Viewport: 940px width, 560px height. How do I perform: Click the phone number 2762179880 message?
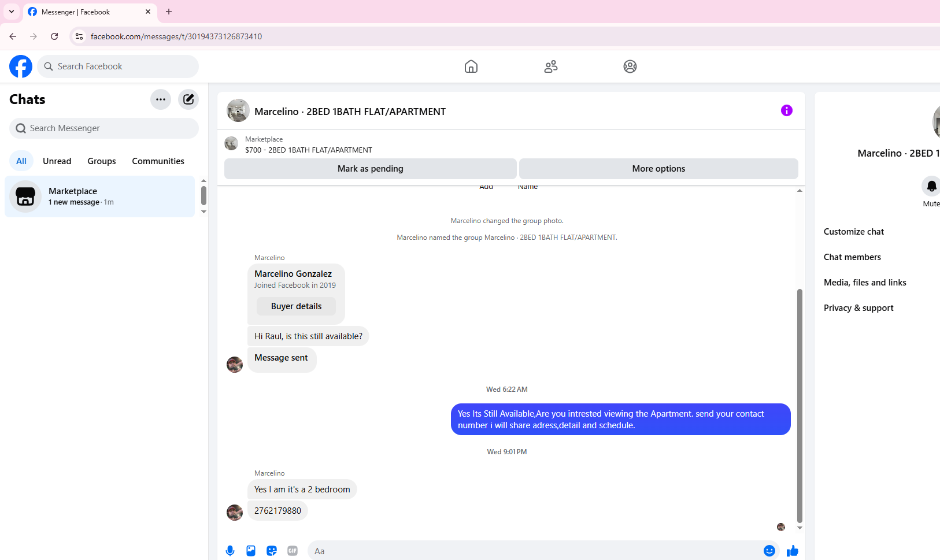pyautogui.click(x=277, y=511)
